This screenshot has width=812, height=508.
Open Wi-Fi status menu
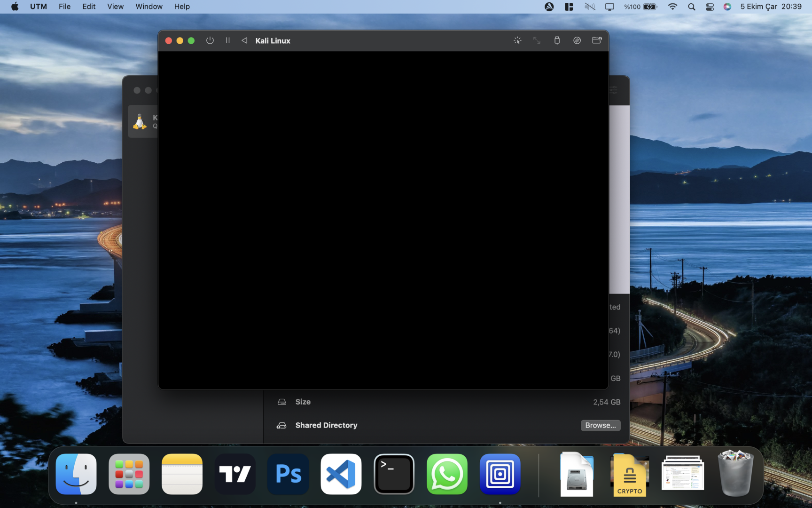(672, 7)
